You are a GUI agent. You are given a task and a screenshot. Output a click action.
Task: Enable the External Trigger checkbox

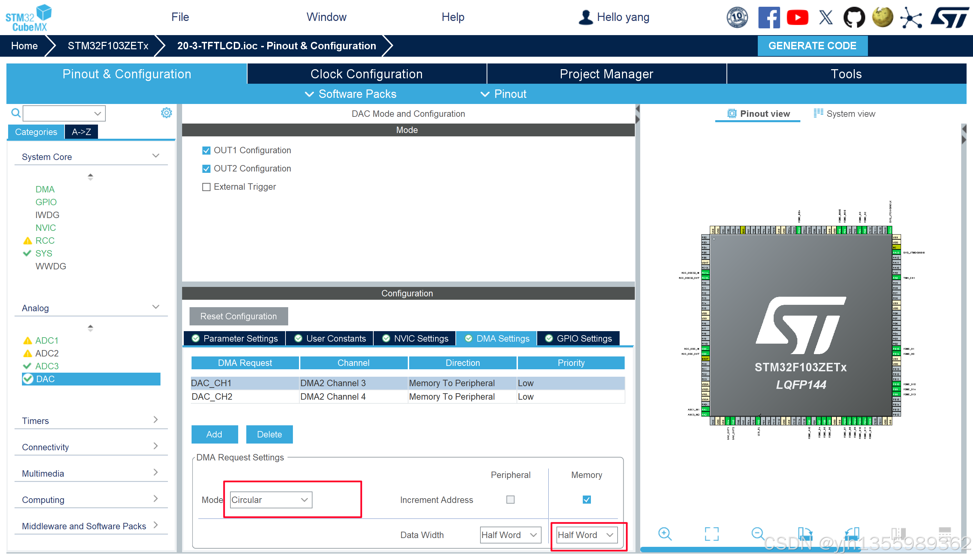point(206,187)
